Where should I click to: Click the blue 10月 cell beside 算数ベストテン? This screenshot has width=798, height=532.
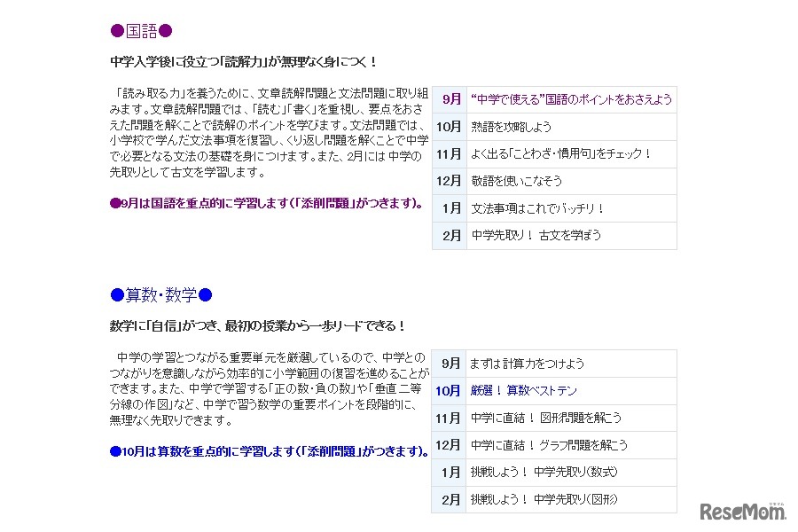coord(449,390)
